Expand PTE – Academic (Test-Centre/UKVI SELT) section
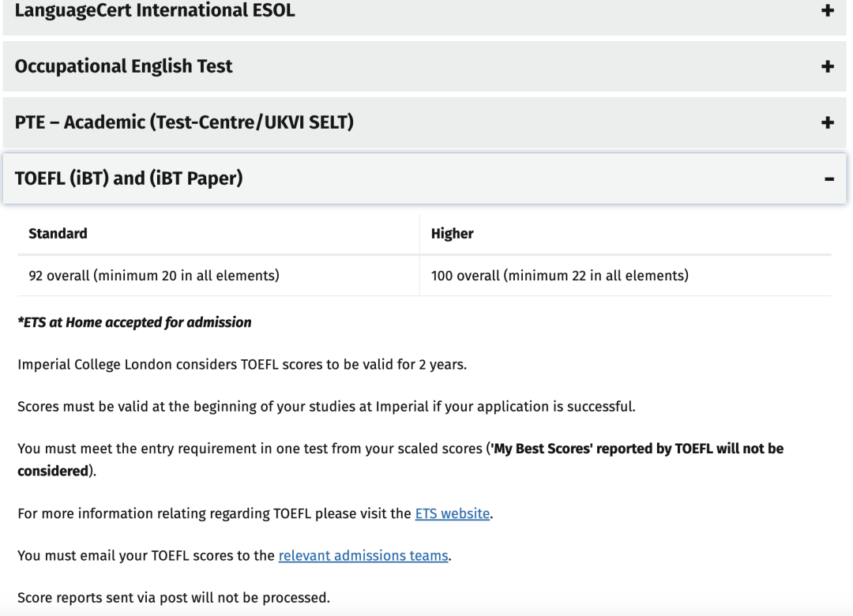The height and width of the screenshot is (616, 853). [424, 122]
